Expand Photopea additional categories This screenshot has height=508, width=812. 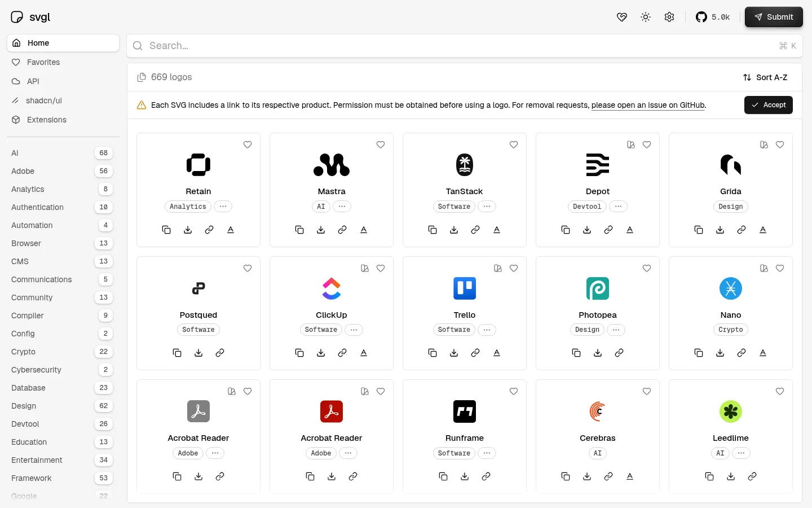[616, 330]
